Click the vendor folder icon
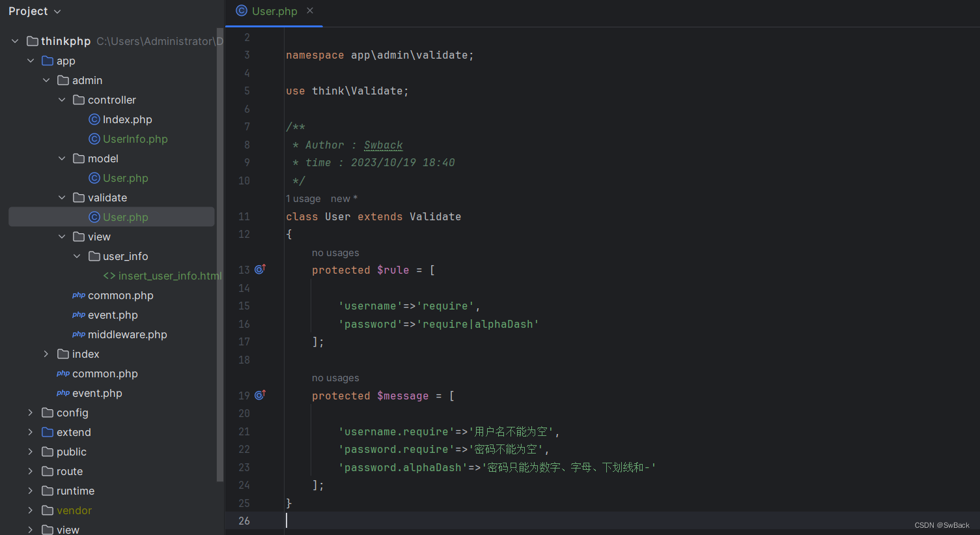Screen dimensions: 980x535 (x=48, y=510)
